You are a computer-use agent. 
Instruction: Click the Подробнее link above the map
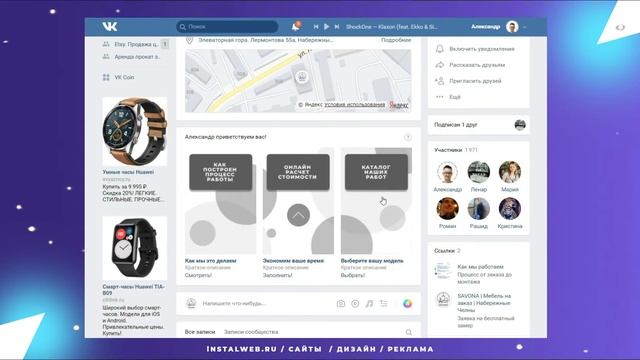pos(396,40)
